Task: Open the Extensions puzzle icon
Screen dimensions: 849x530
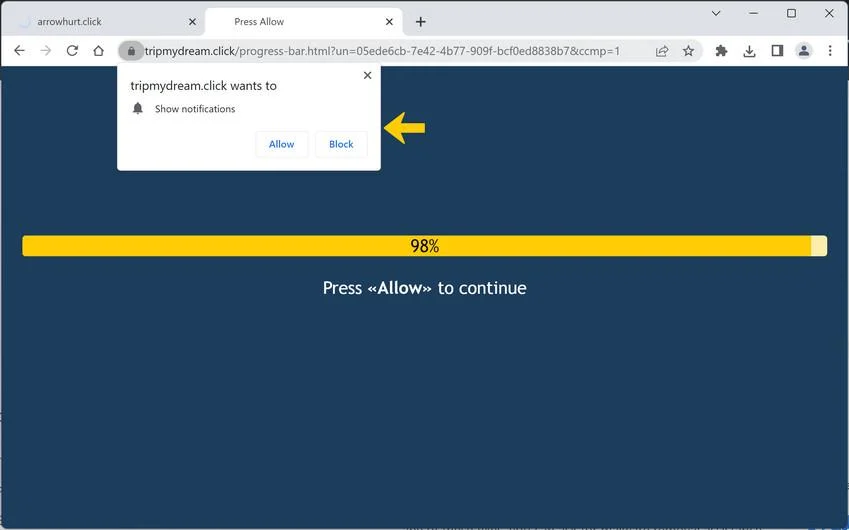Action: [x=721, y=51]
